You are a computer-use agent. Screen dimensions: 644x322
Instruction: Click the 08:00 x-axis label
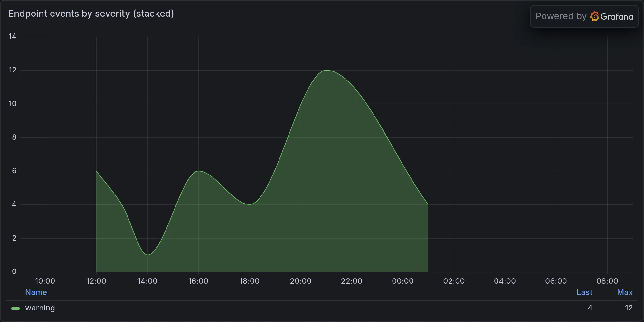607,281
